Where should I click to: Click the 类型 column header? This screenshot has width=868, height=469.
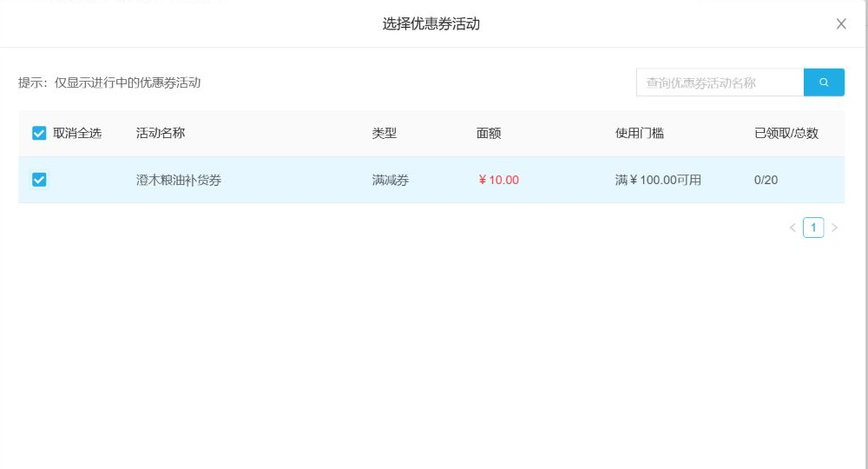tap(385, 133)
